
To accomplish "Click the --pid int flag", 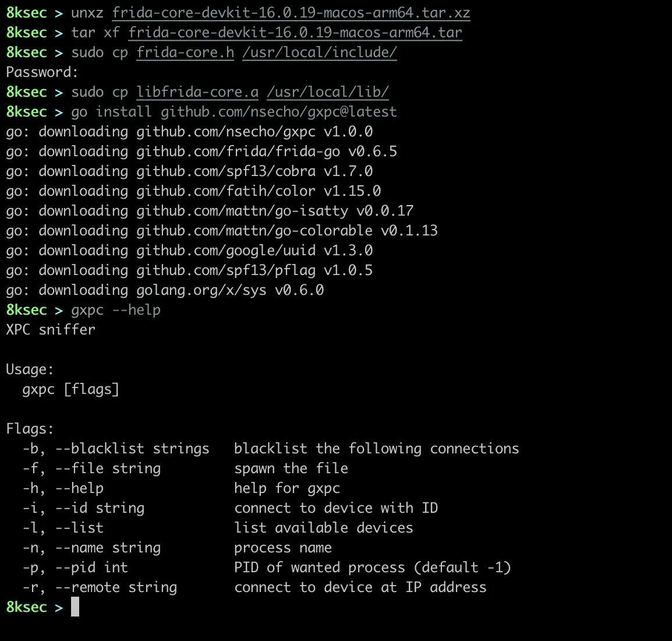I will click(x=91, y=568).
